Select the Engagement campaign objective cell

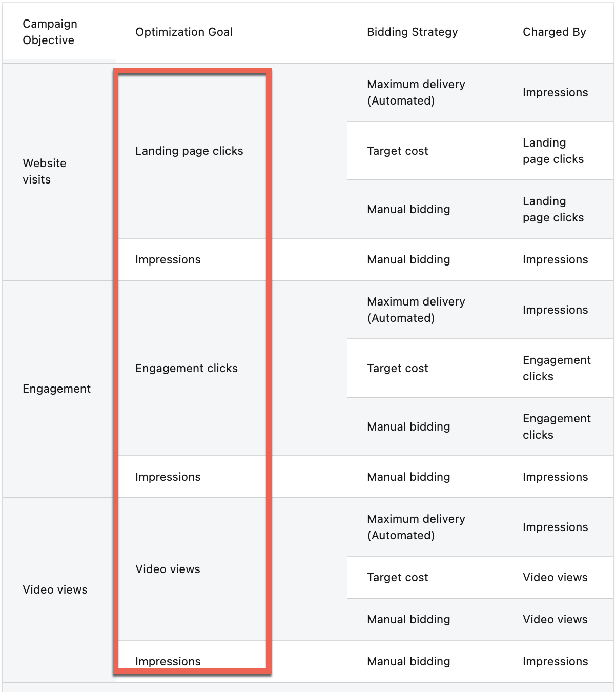click(56, 389)
